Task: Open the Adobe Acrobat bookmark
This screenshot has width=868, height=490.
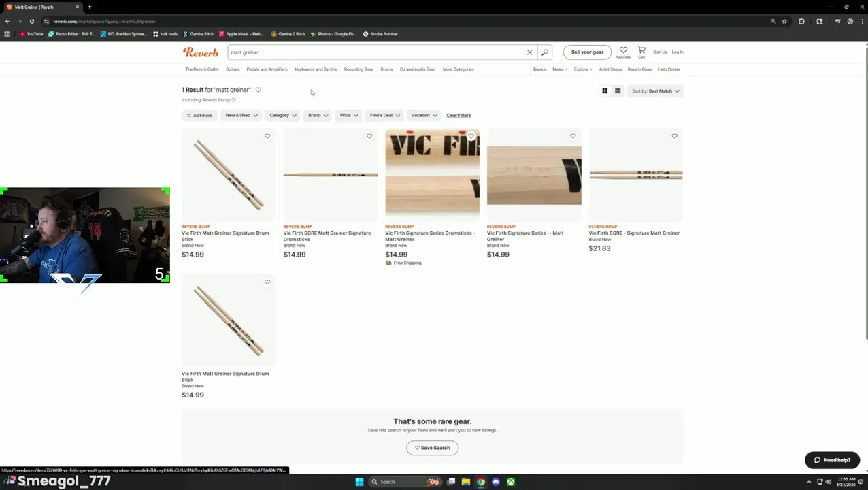Action: [x=380, y=34]
